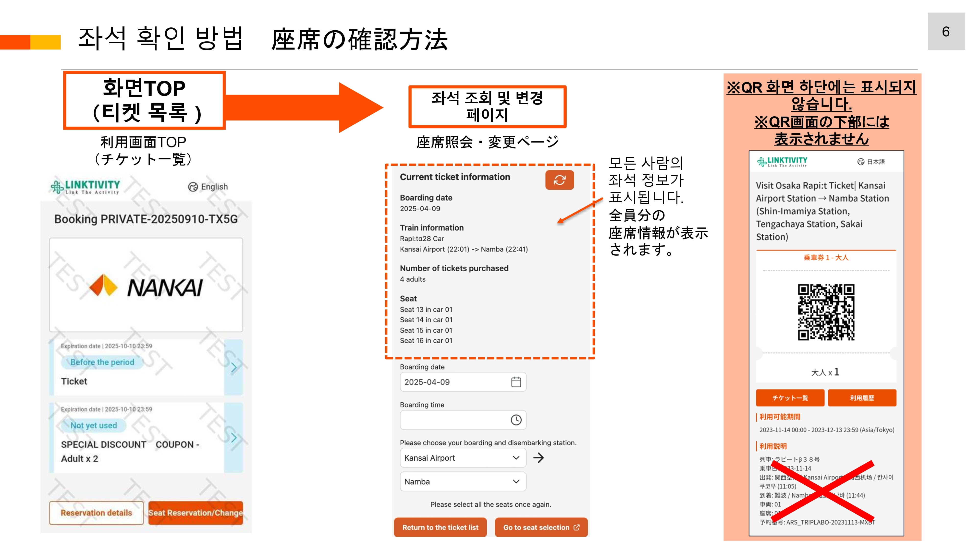Open the boarding date calendar icon
The width and height of the screenshot is (980, 551).
(x=516, y=382)
